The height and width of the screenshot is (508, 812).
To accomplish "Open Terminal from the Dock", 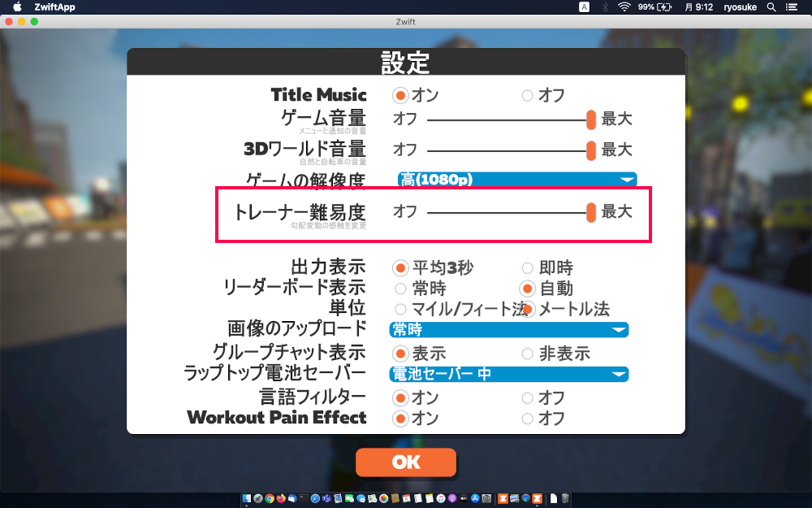I will click(x=304, y=499).
